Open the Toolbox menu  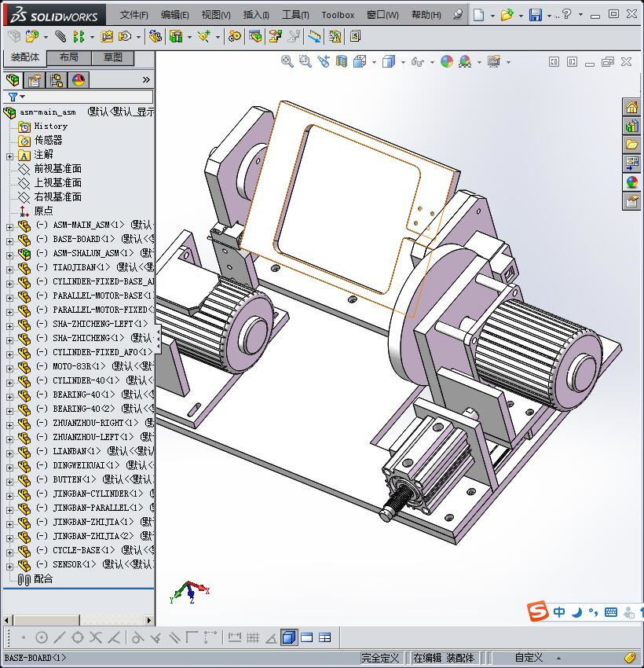point(338,15)
